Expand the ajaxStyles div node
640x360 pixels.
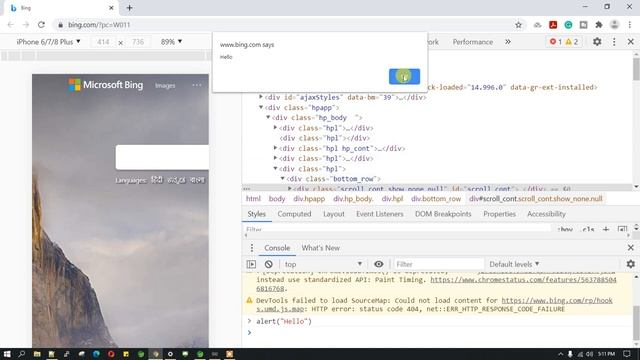(261, 97)
